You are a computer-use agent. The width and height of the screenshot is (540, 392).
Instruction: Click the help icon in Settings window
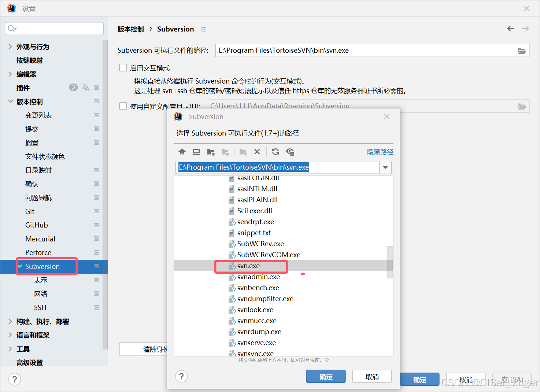coord(15,379)
